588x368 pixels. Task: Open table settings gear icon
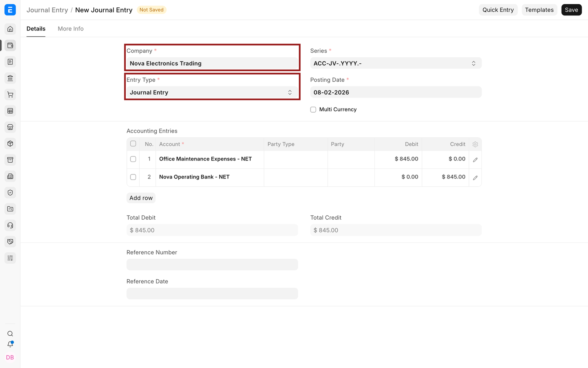coord(475,144)
